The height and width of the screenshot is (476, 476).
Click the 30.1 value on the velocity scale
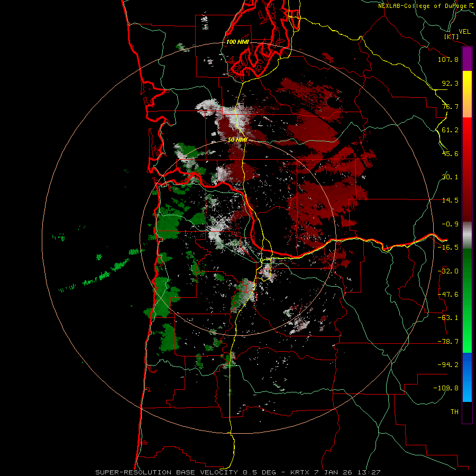450,177
